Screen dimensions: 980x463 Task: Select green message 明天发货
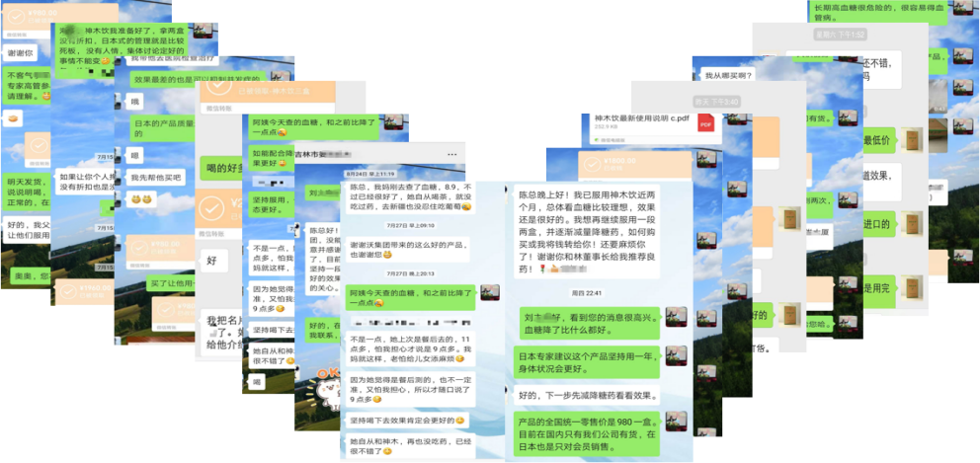pyautogui.click(x=28, y=193)
